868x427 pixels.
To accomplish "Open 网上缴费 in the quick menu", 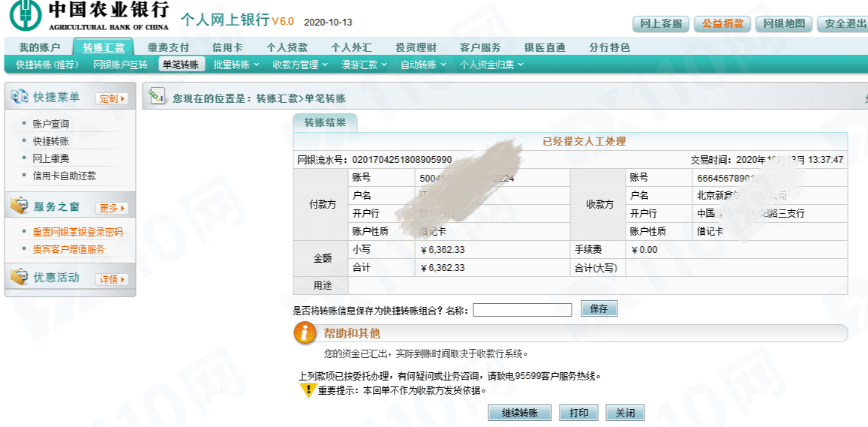I will [51, 158].
